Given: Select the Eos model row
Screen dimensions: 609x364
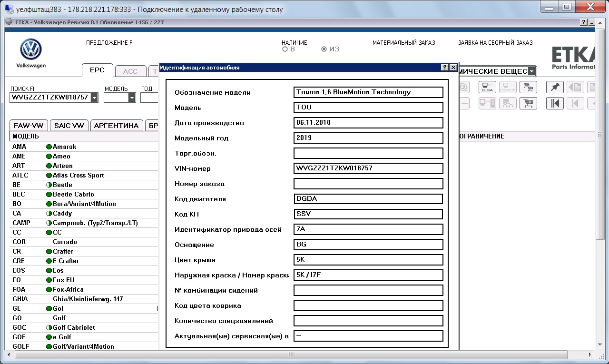Looking at the screenshot, I should (84, 271).
